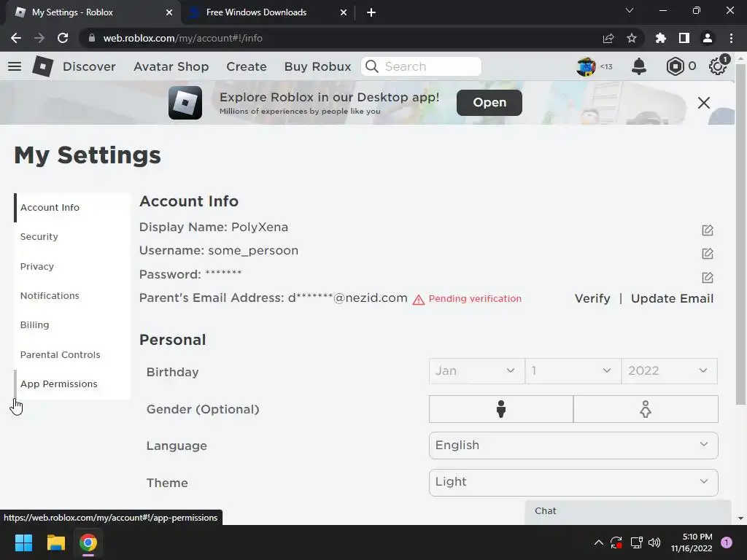Image resolution: width=747 pixels, height=560 pixels.
Task: Open the notifications bell
Action: [639, 66]
